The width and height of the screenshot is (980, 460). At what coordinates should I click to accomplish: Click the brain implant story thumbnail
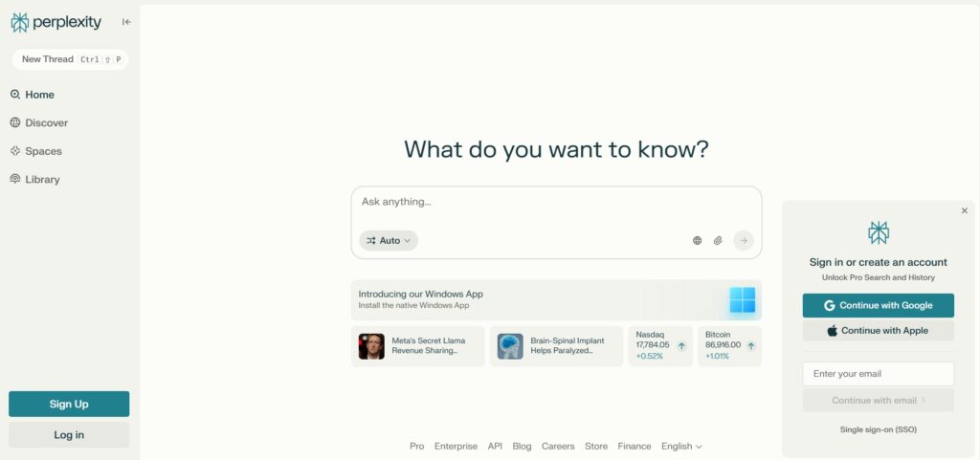tap(510, 346)
